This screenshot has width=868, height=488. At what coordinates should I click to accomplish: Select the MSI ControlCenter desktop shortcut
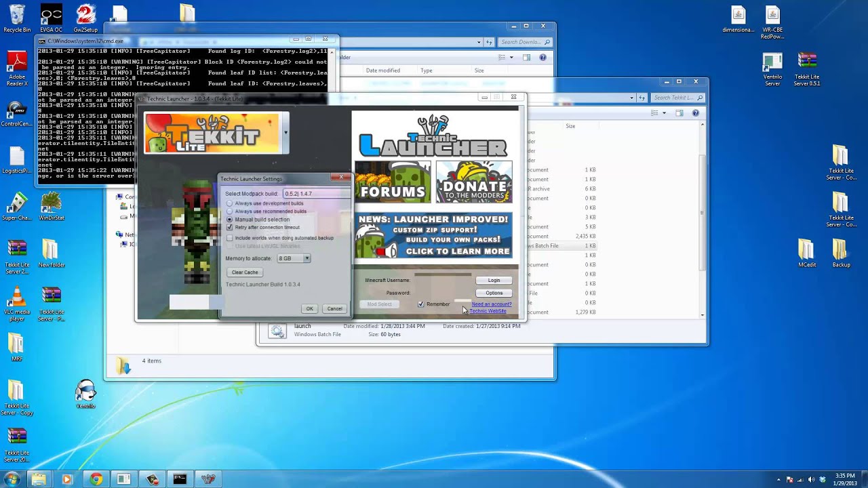pyautogui.click(x=17, y=115)
